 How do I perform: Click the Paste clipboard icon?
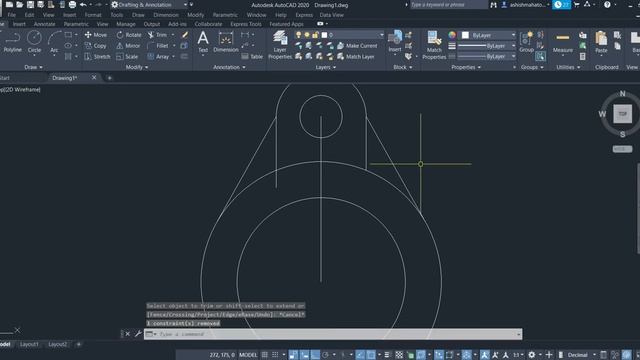601,42
